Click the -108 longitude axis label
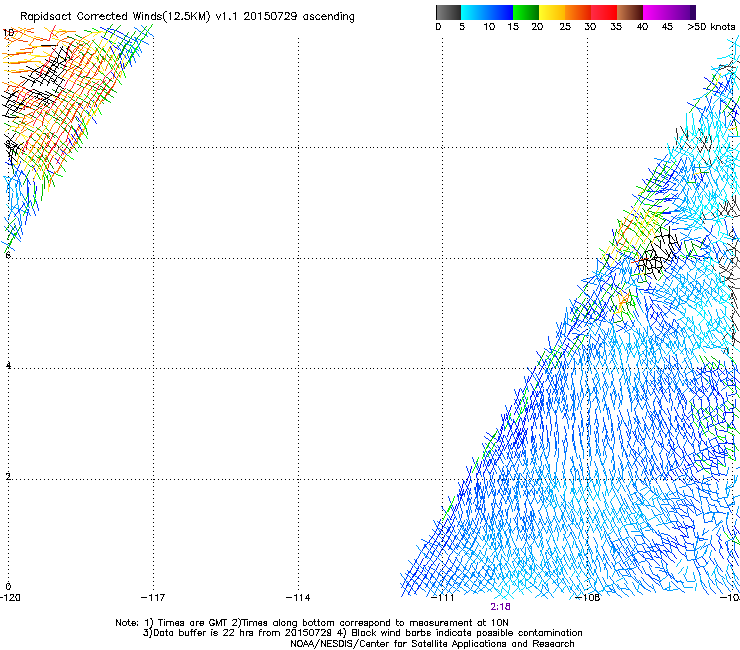740x650 pixels. (588, 598)
